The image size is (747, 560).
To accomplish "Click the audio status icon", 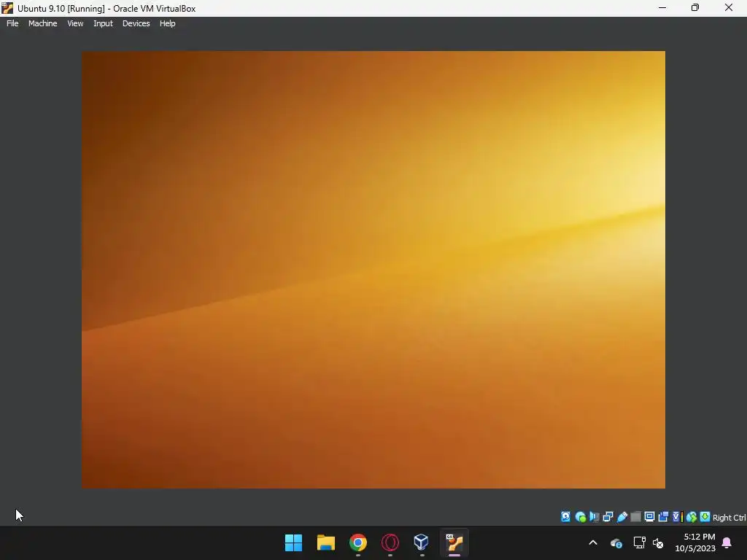I will [x=594, y=517].
